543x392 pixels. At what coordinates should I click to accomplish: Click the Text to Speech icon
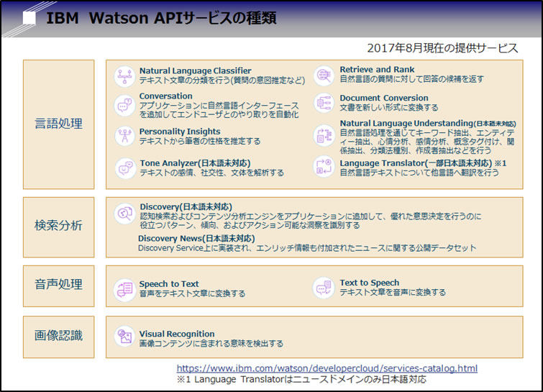pyautogui.click(x=324, y=288)
